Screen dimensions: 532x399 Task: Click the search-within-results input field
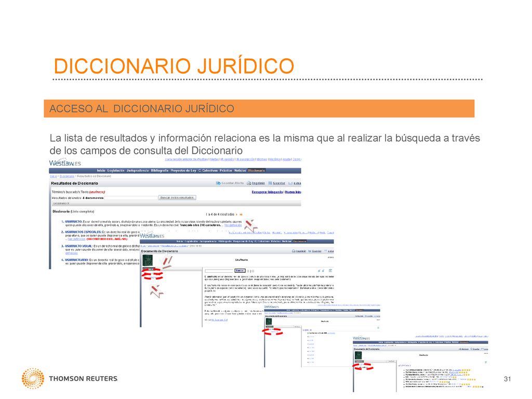[131, 197]
